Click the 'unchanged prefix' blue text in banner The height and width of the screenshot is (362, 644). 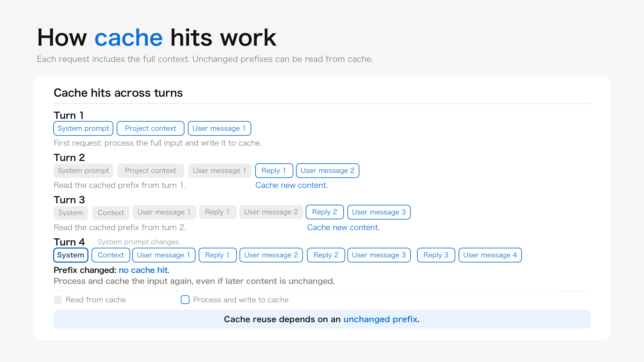[380, 319]
